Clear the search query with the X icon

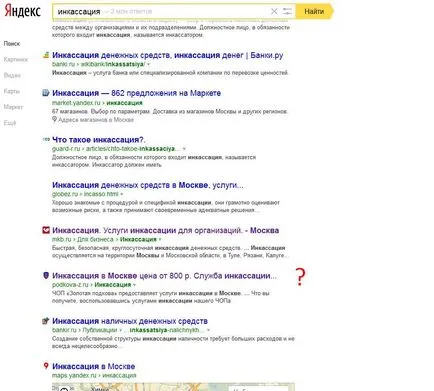tap(274, 12)
